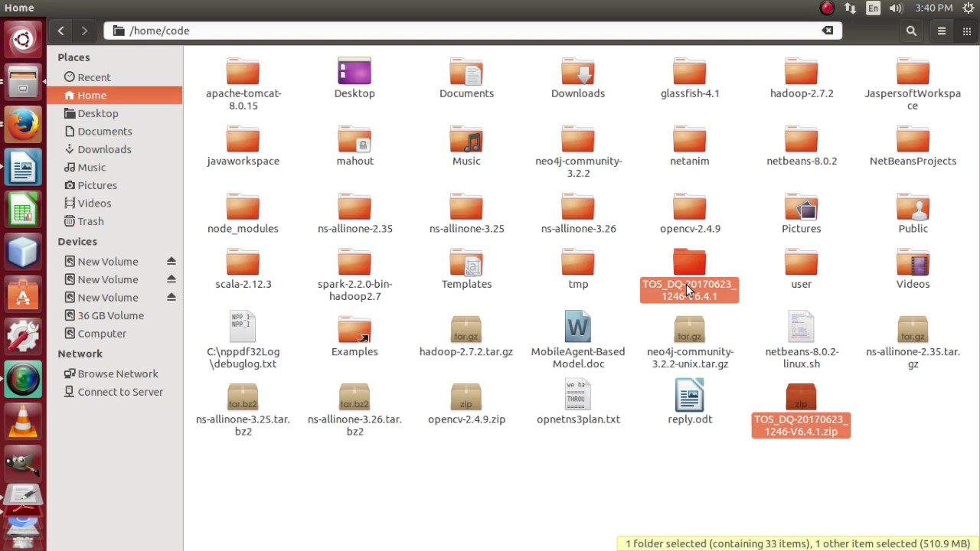Launch LibreOffice Writer from dock

[23, 165]
